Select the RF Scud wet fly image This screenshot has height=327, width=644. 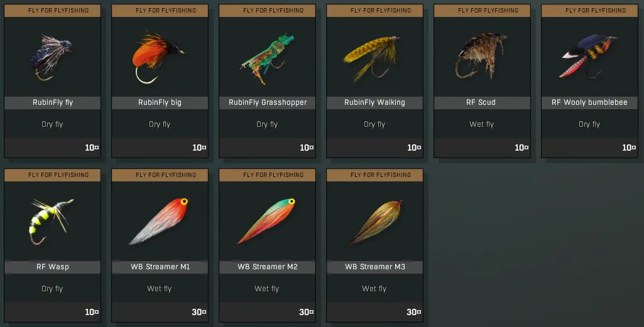click(481, 56)
